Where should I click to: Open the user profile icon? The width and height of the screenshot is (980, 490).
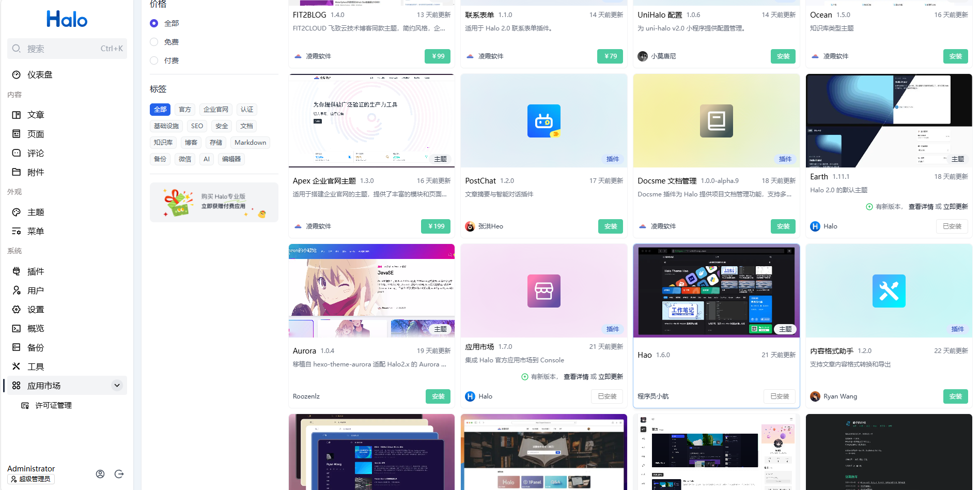coord(100,474)
